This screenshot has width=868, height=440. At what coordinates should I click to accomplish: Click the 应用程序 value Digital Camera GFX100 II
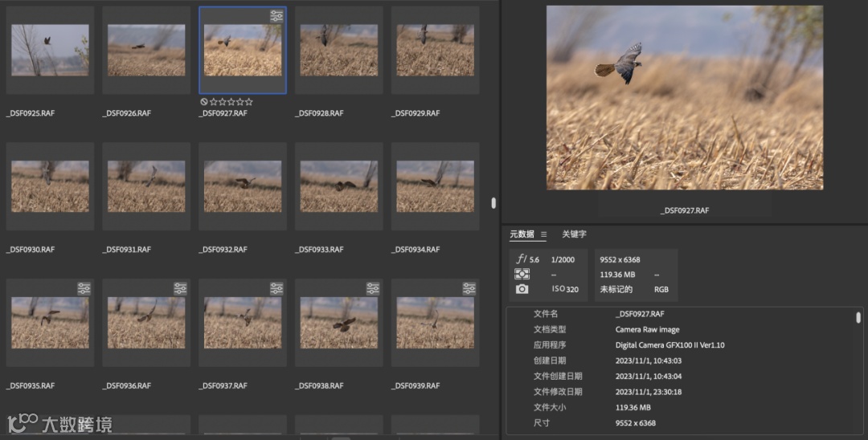pyautogui.click(x=669, y=345)
